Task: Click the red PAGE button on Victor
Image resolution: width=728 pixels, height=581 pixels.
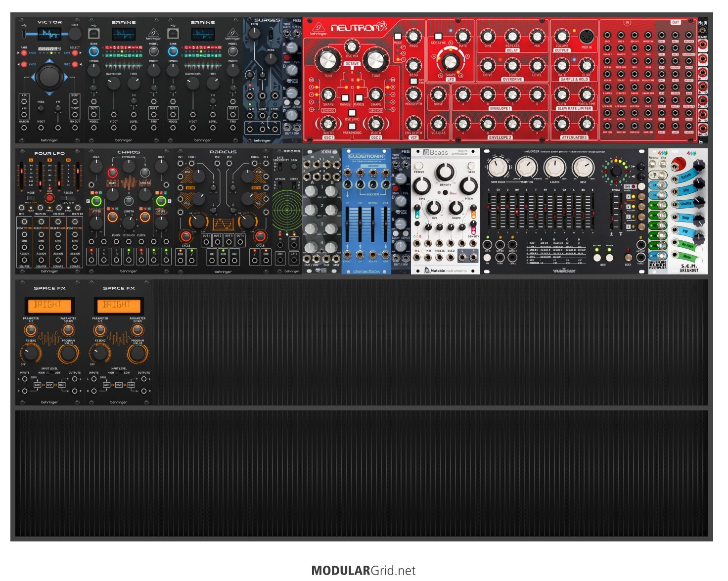Action: [x=24, y=53]
